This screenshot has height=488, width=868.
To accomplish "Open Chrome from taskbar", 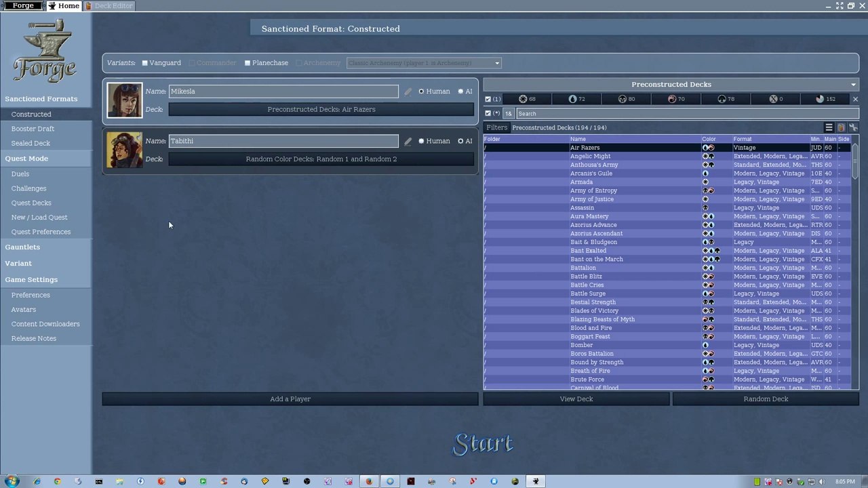I will click(x=58, y=481).
